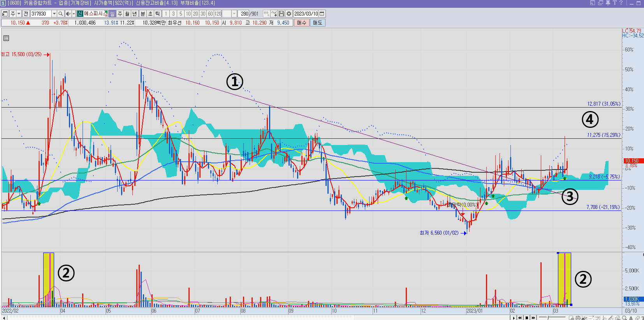644x320 pixels.
Task: Edit the date field 2023/03/10
Action: [306, 14]
